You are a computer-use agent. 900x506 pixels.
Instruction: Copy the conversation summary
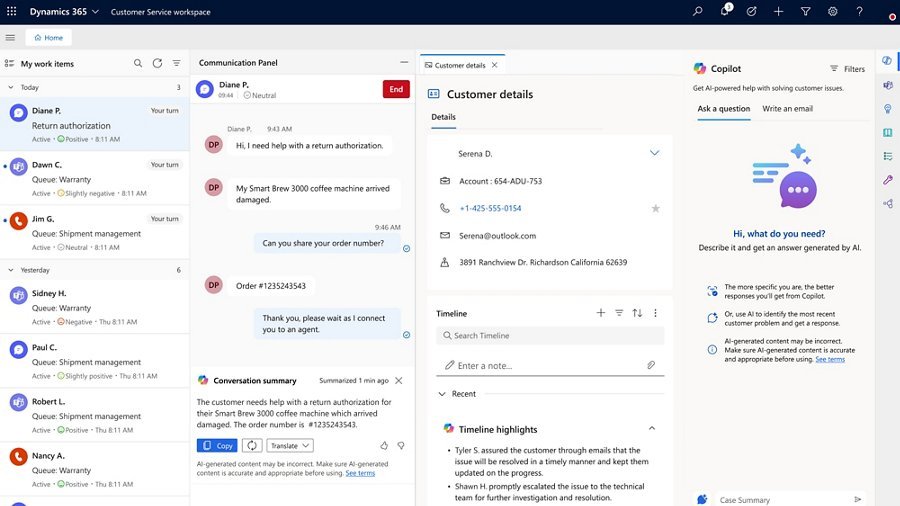click(x=217, y=445)
